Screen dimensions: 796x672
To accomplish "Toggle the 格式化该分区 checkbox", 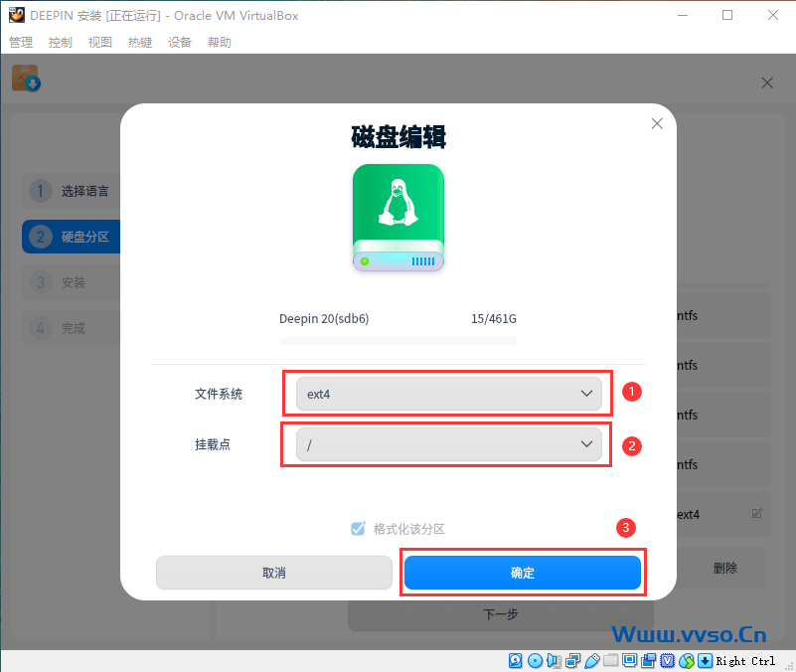I will click(359, 529).
